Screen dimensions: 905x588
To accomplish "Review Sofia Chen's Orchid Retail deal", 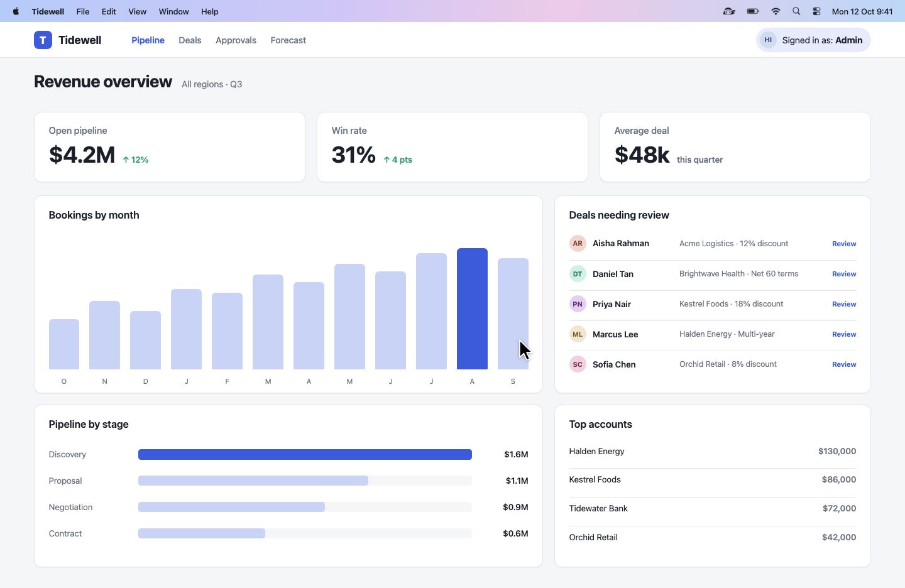I will (x=844, y=364).
